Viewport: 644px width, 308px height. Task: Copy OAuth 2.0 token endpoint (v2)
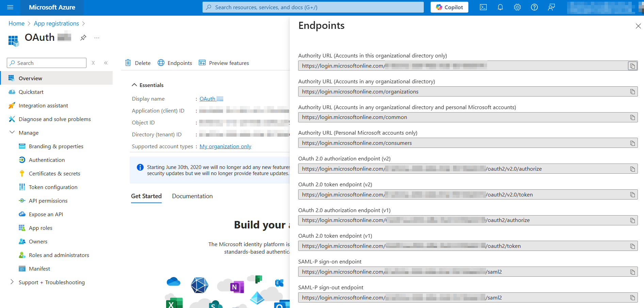point(632,195)
